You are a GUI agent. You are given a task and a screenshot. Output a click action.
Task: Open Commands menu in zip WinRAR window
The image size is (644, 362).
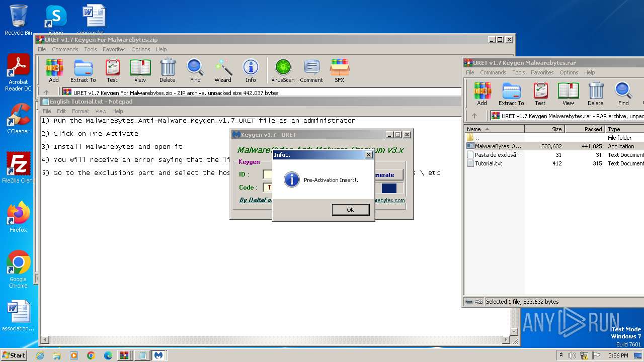click(65, 49)
